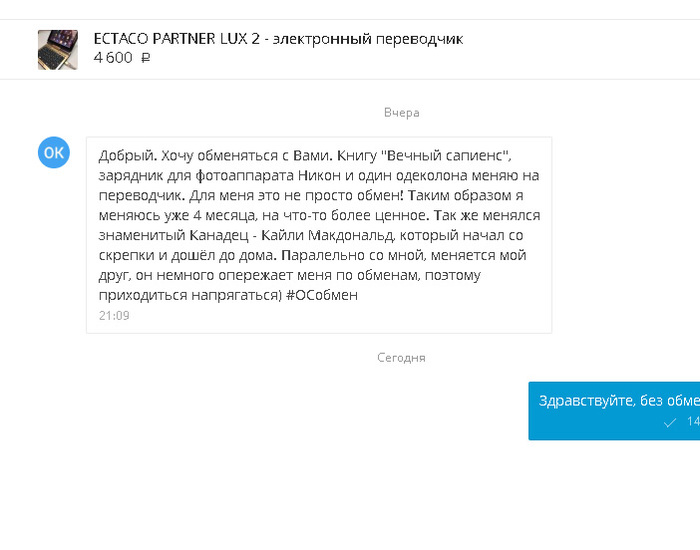Open the ECTACO PARTNER LUX 2 listing title
This screenshot has width=700, height=550.
[278, 39]
